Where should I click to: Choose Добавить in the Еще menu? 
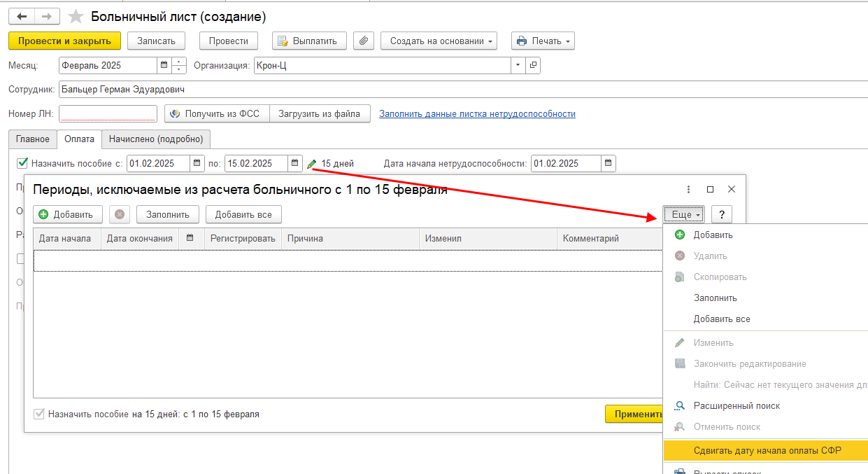(x=766, y=235)
